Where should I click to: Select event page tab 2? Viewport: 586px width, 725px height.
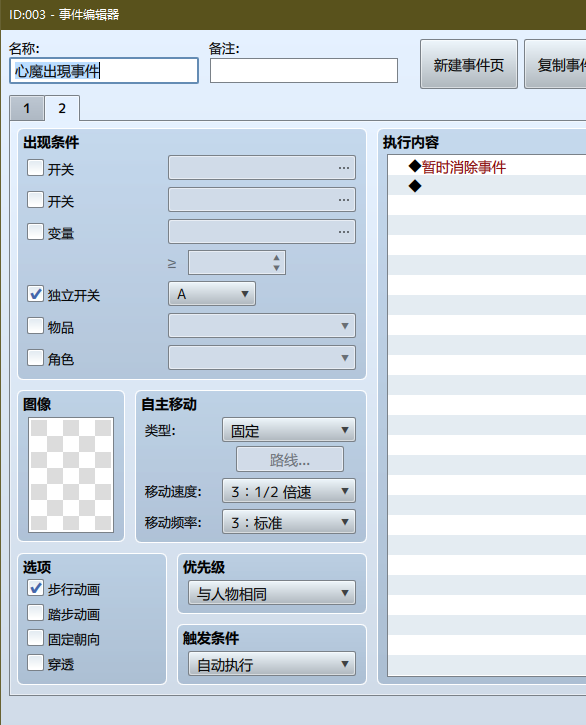coord(62,108)
